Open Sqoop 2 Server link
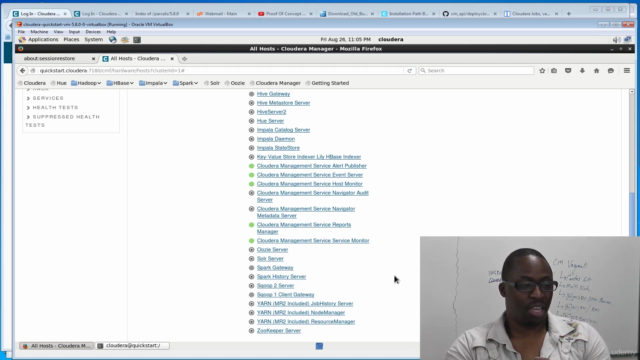This screenshot has height=360, width=640. pos(275,286)
